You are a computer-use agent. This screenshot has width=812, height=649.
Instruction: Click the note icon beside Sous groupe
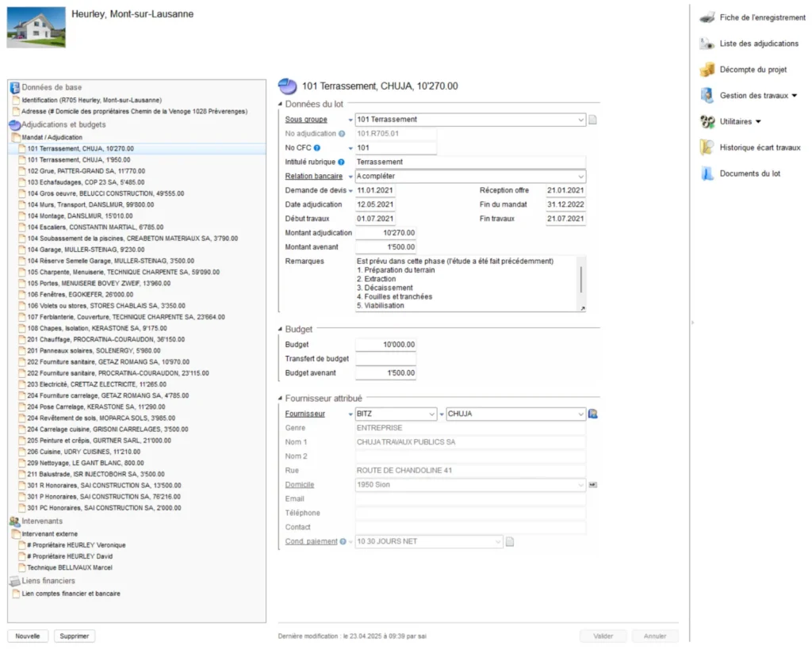(x=592, y=120)
